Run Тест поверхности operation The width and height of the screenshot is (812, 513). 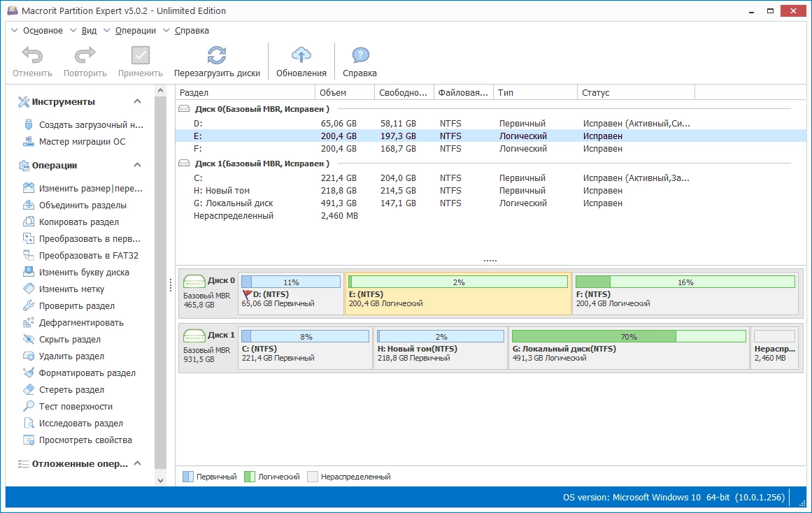[x=69, y=406]
